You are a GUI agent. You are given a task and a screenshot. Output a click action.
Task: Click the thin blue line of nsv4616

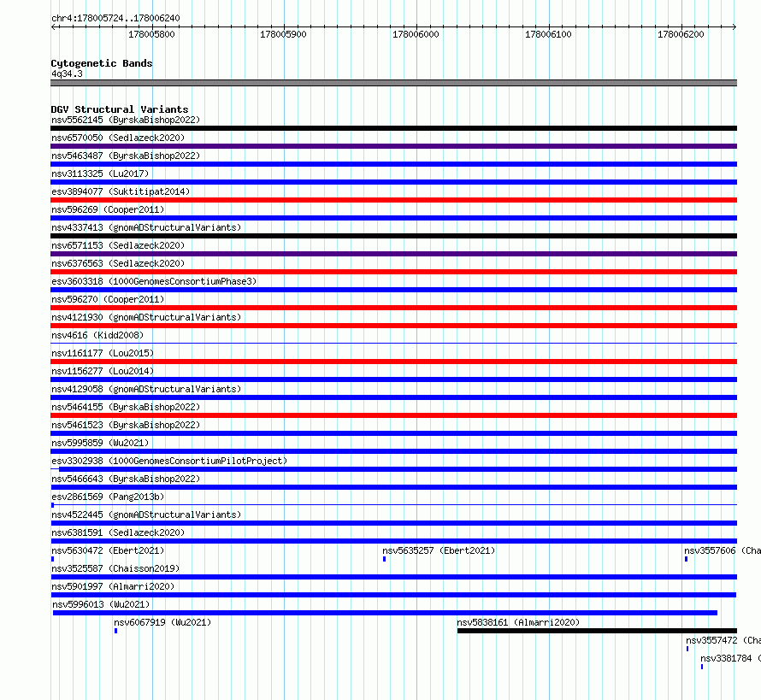pyautogui.click(x=393, y=344)
